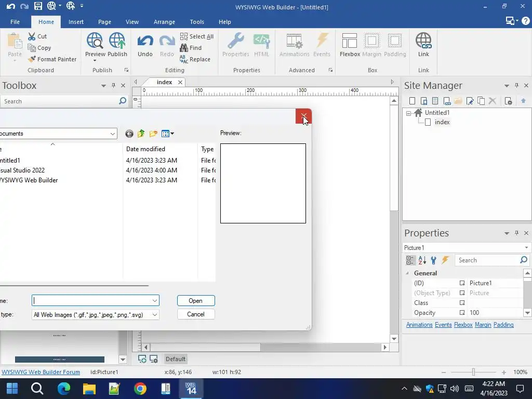Screen dimensions: 532x399
Task: Go up one folder level in dialog
Action: click(x=141, y=134)
